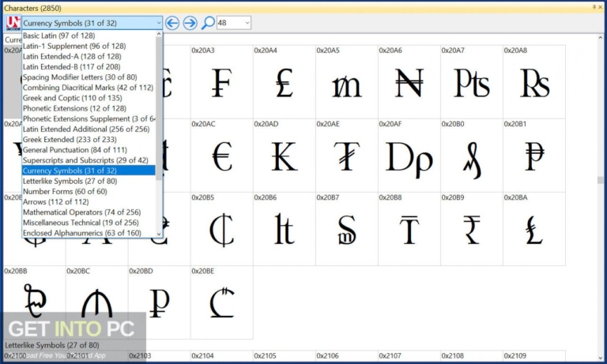The height and width of the screenshot is (364, 607).
Task: Select Spesmilo glyph 0x20B7
Action: (x=346, y=229)
